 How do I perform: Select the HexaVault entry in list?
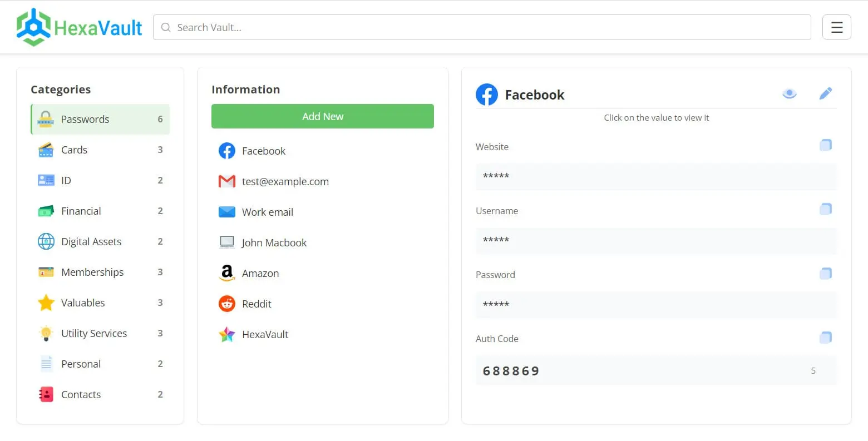323,334
